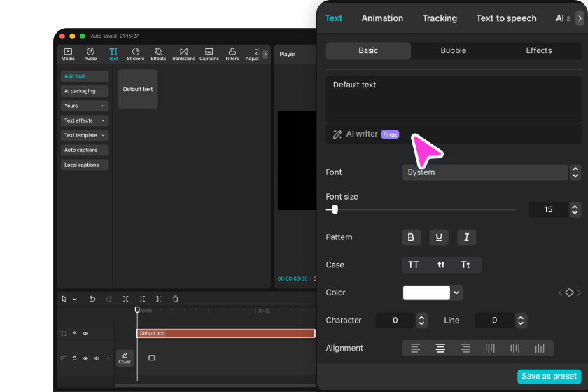Set case to all uppercase TT
This screenshot has height=392, width=588.
413,265
